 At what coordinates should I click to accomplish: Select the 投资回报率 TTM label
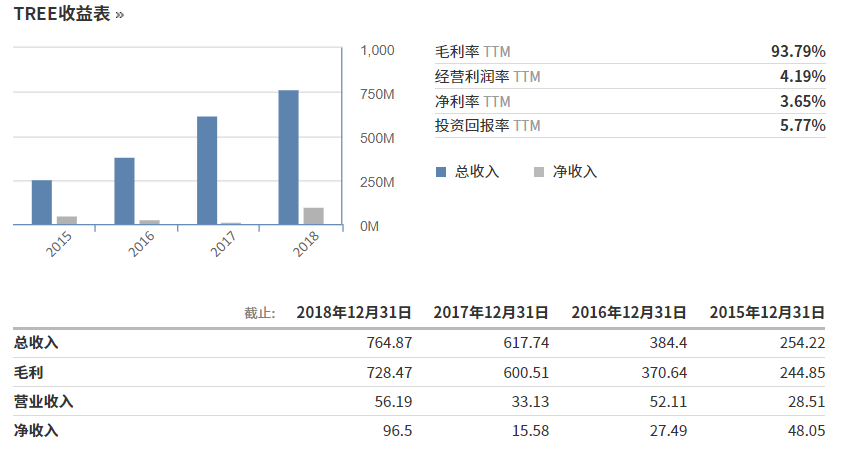[x=488, y=125]
